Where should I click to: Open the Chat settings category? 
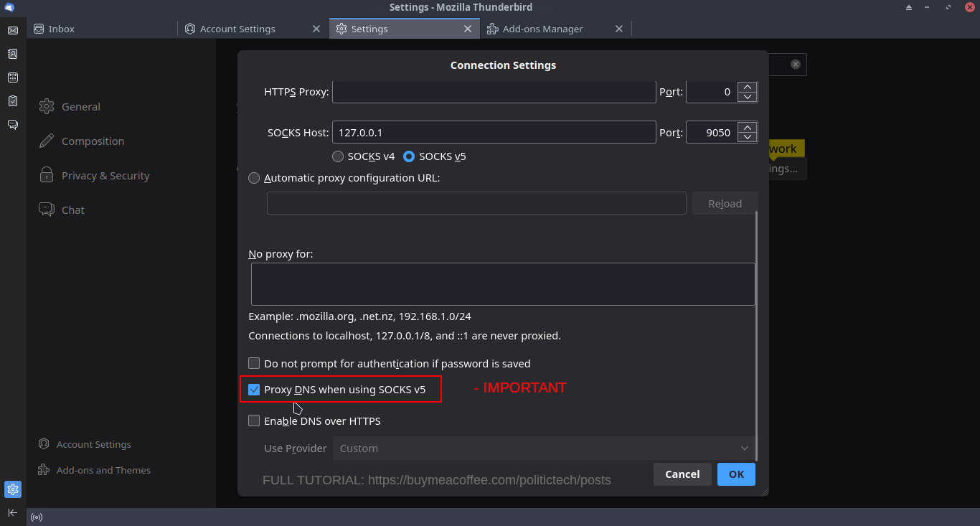62,210
